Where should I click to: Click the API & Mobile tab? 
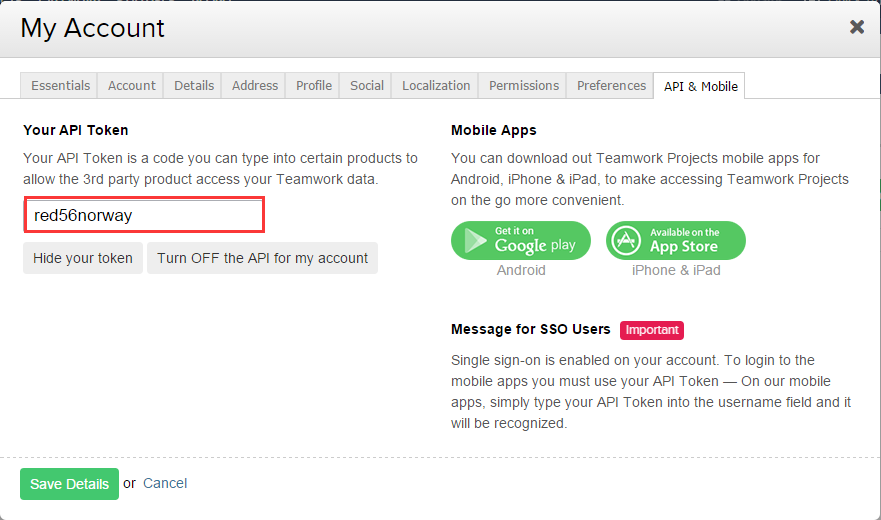coord(700,86)
